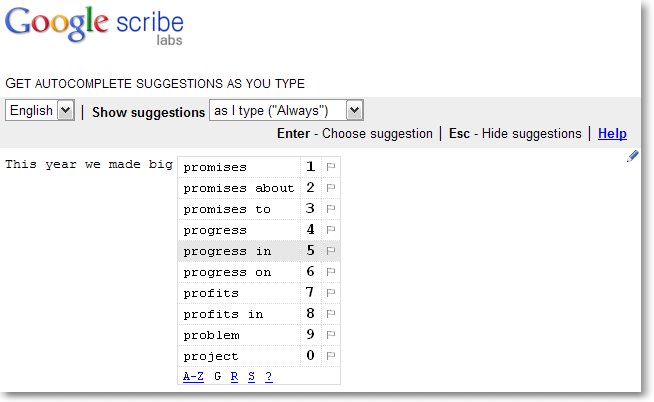
Task: Flag the "problem" suggestion
Action: click(x=331, y=335)
